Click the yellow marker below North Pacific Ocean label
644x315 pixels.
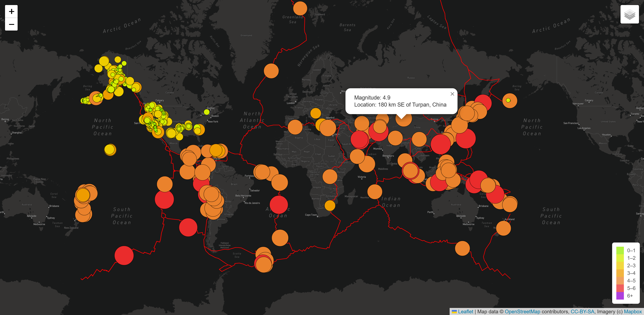coord(110,150)
